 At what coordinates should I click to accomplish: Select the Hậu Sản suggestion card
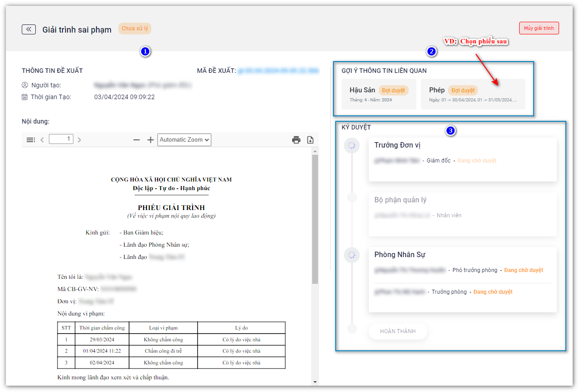(x=379, y=94)
